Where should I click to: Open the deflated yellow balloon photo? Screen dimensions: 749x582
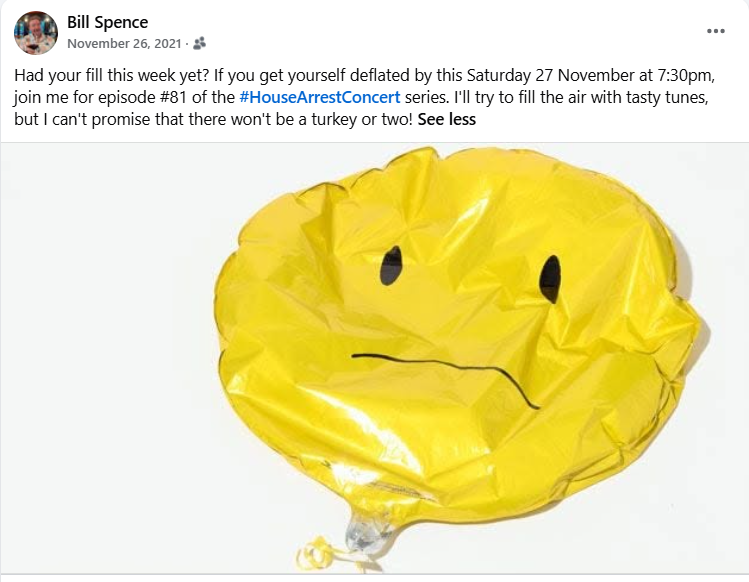374,358
